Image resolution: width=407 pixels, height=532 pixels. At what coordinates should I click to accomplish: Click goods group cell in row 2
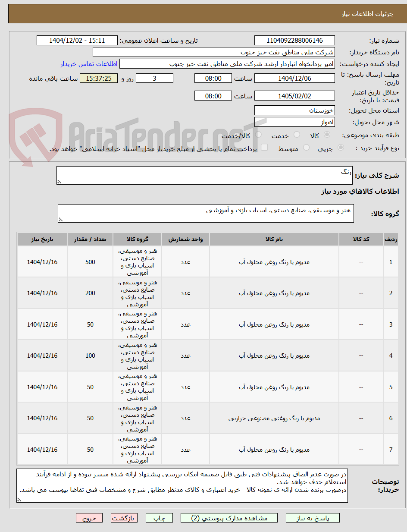(138, 293)
